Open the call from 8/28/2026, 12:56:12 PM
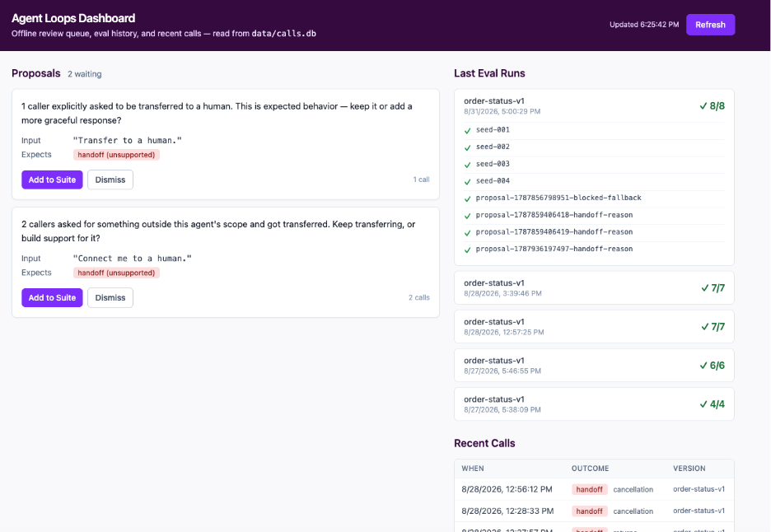Image resolution: width=771 pixels, height=532 pixels. [594, 489]
